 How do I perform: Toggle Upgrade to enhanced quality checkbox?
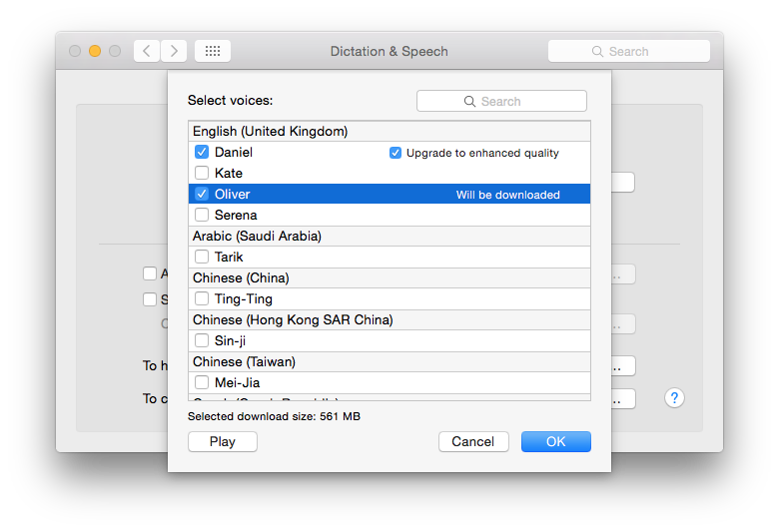(x=395, y=153)
